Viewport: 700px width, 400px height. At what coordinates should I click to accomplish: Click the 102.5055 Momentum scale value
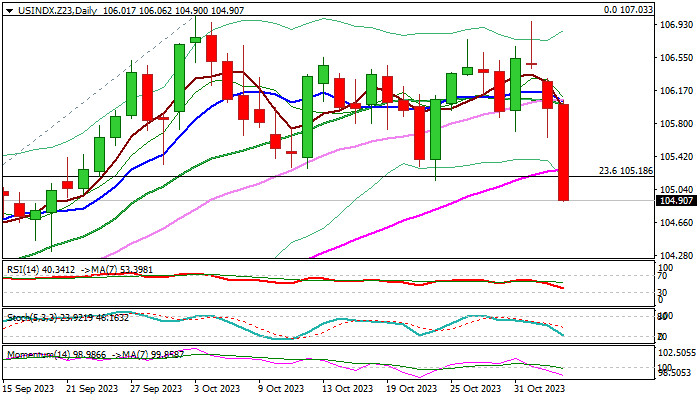676,353
